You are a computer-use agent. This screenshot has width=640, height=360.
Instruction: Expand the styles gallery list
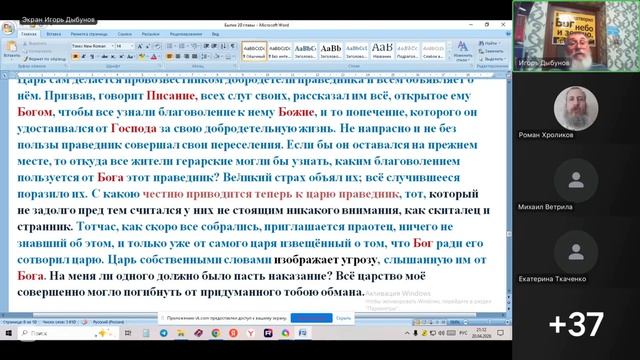coord(449,58)
